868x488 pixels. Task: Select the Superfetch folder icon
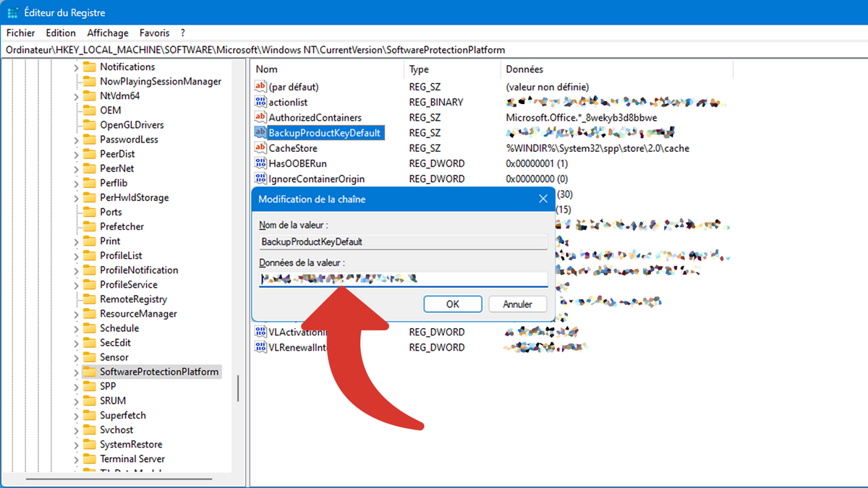[89, 415]
